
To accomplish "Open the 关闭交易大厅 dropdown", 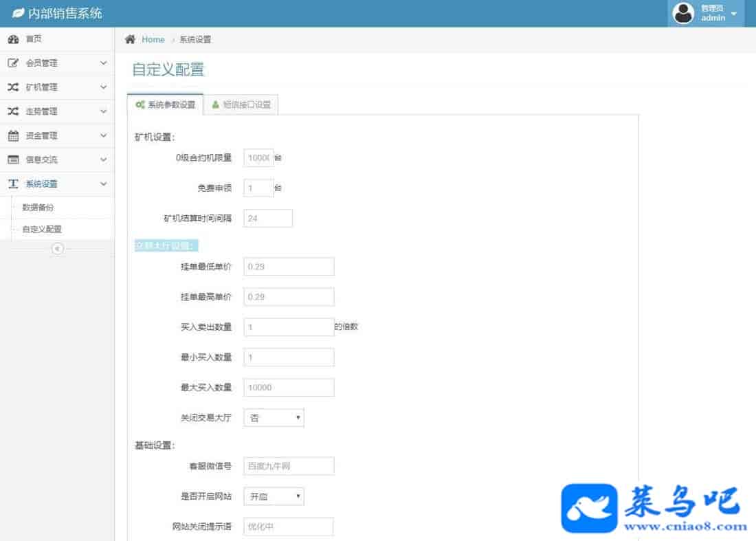I will tap(274, 418).
